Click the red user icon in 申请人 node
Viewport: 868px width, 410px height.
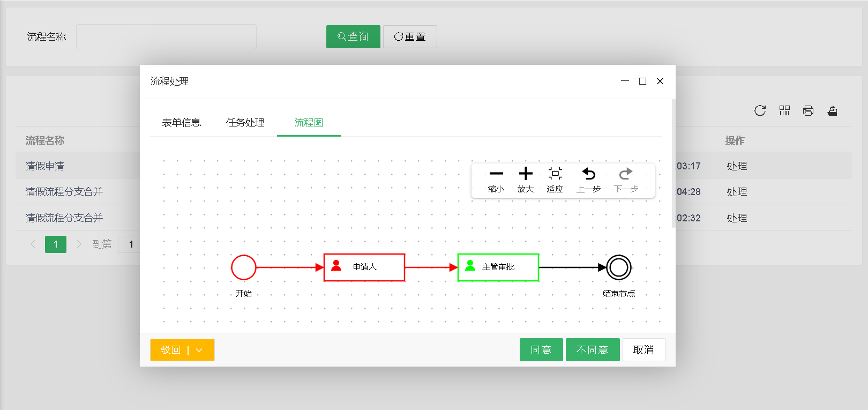coord(336,266)
